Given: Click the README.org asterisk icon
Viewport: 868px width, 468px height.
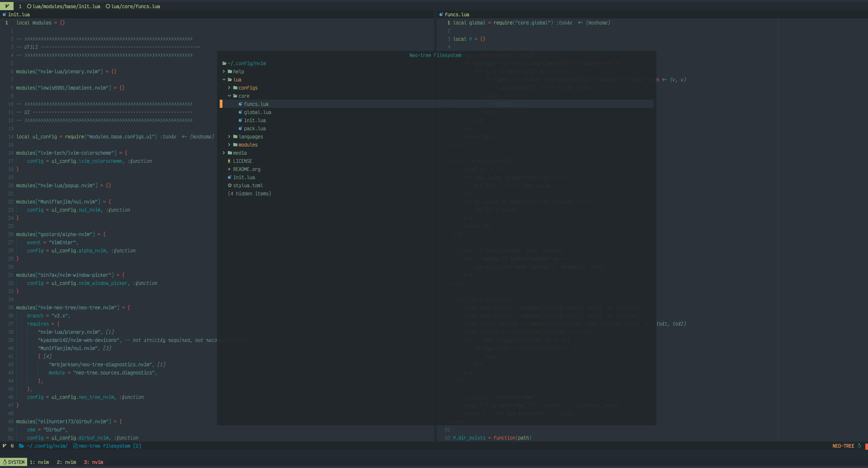Looking at the screenshot, I should (x=229, y=169).
